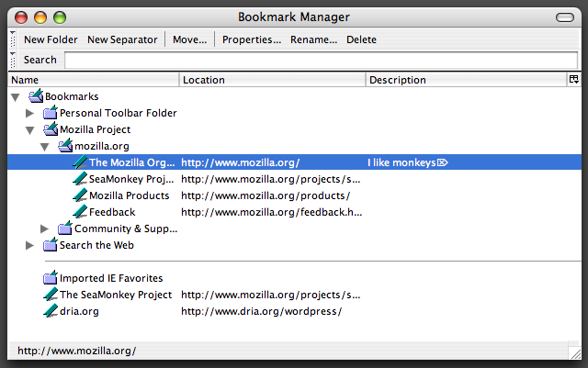
Task: Select the Search the Web row
Action: coord(96,245)
